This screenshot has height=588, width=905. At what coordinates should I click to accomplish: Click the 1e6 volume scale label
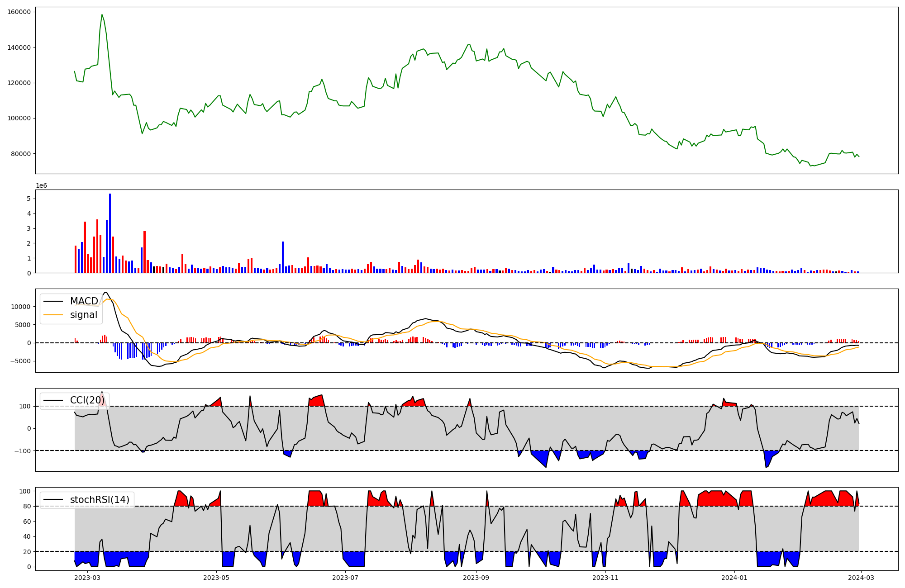pyautogui.click(x=41, y=186)
